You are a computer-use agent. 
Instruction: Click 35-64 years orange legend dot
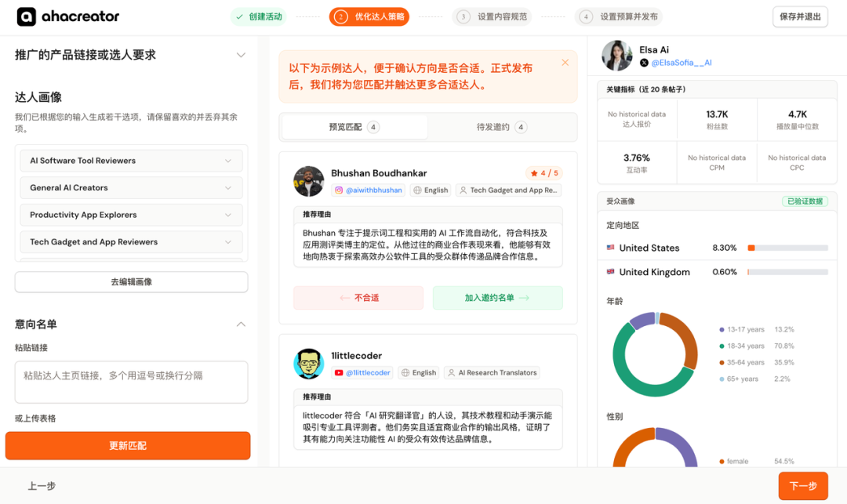click(x=722, y=363)
